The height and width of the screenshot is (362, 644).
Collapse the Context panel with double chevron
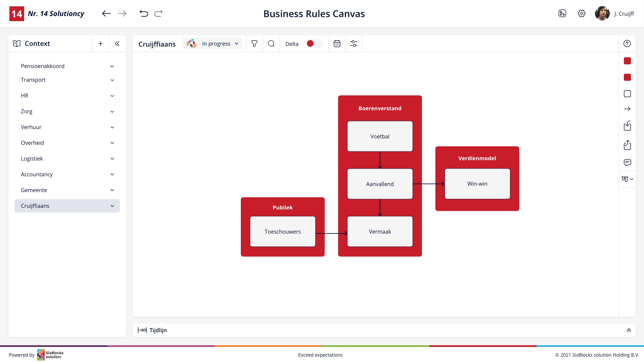[117, 44]
